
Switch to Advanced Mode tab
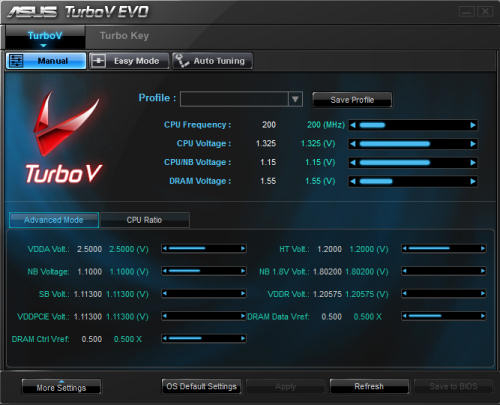coord(54,220)
